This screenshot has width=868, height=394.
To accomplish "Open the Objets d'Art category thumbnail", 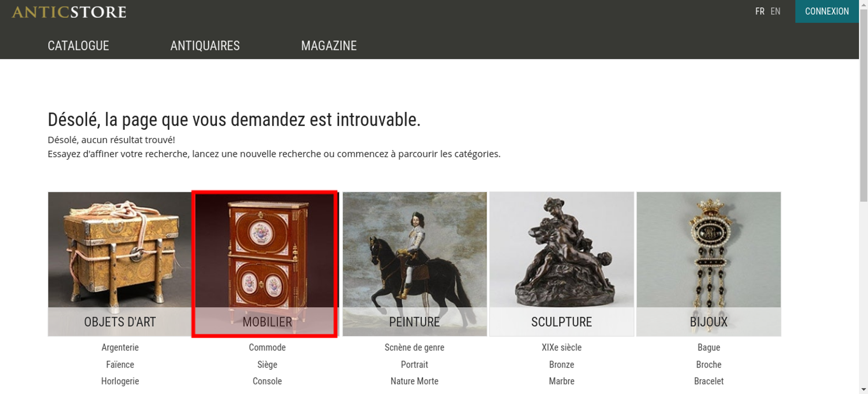I will [x=120, y=264].
